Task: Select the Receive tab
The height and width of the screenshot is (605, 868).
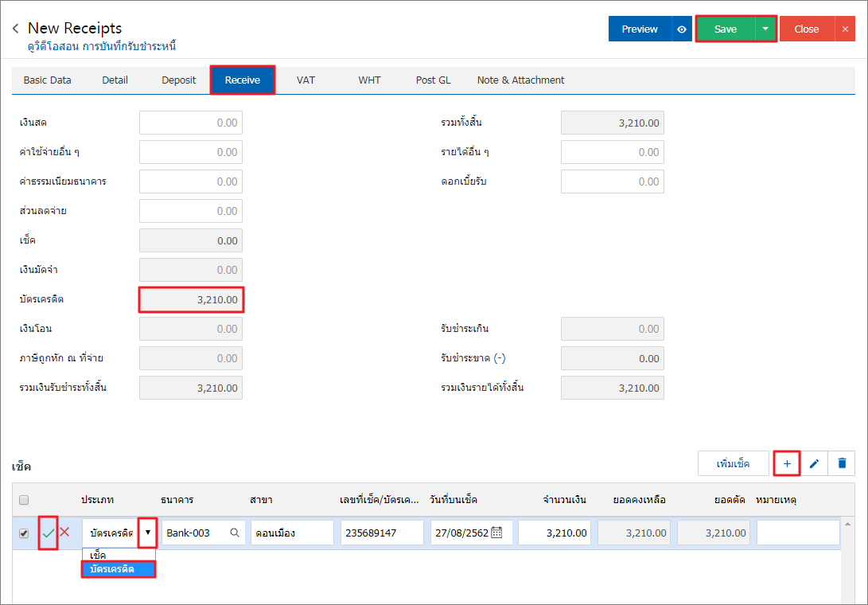Action: point(243,80)
